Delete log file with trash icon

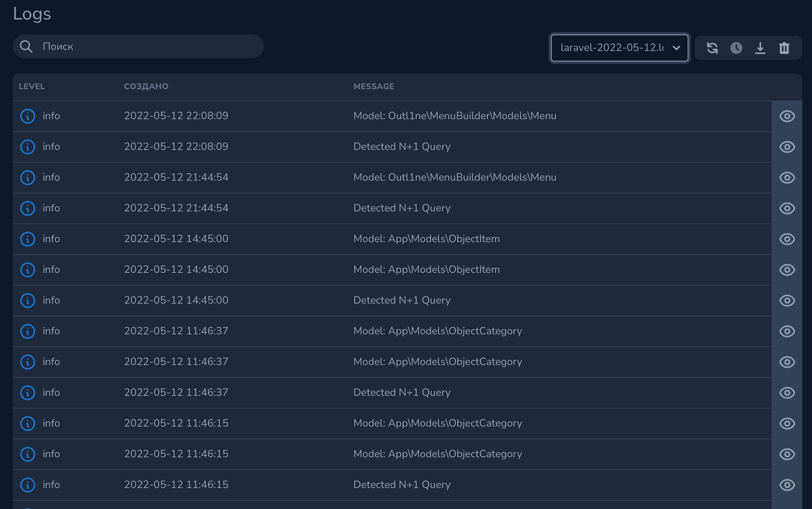(x=784, y=48)
